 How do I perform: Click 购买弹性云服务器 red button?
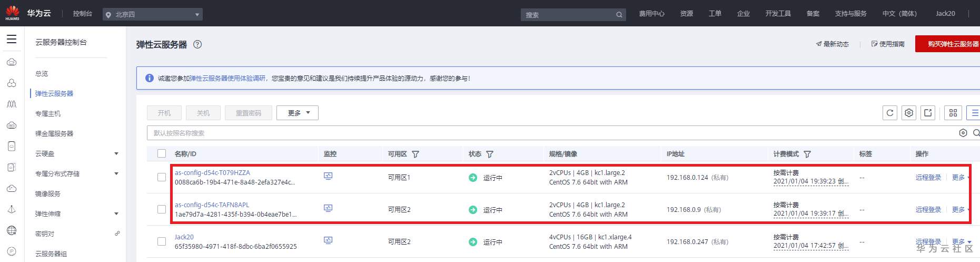(948, 44)
